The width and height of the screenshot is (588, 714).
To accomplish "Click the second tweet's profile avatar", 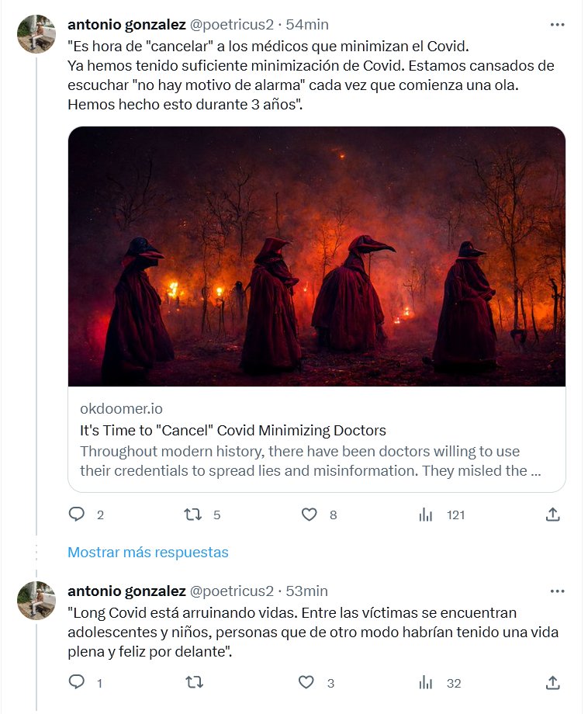I will (x=36, y=600).
